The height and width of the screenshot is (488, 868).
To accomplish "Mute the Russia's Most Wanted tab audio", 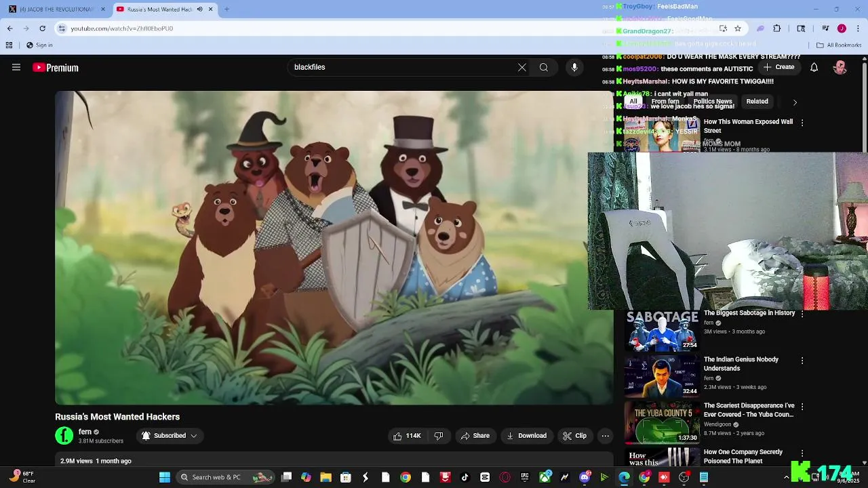I will (199, 9).
